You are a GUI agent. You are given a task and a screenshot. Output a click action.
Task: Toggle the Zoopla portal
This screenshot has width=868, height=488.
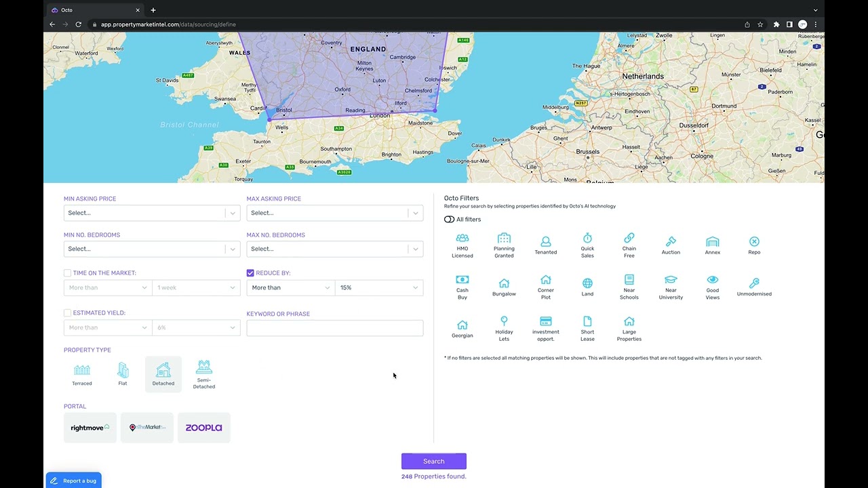click(x=204, y=428)
